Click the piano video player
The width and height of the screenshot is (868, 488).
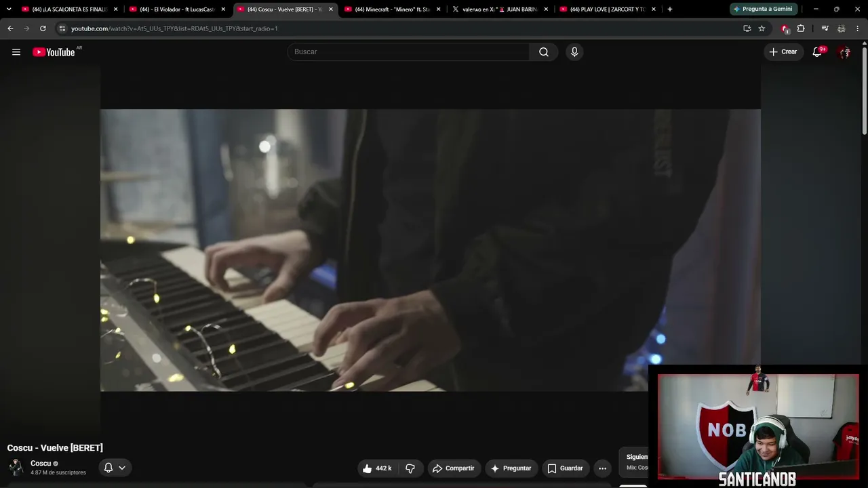(431, 250)
